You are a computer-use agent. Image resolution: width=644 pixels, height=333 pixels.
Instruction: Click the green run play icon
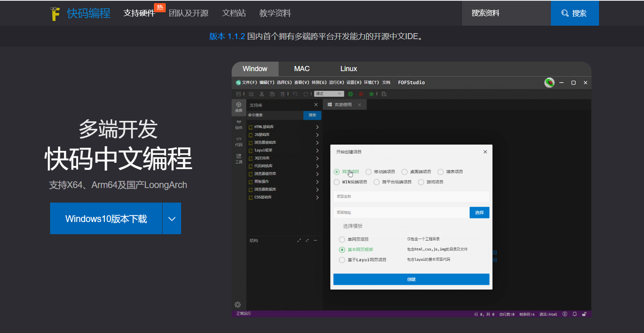[x=350, y=94]
